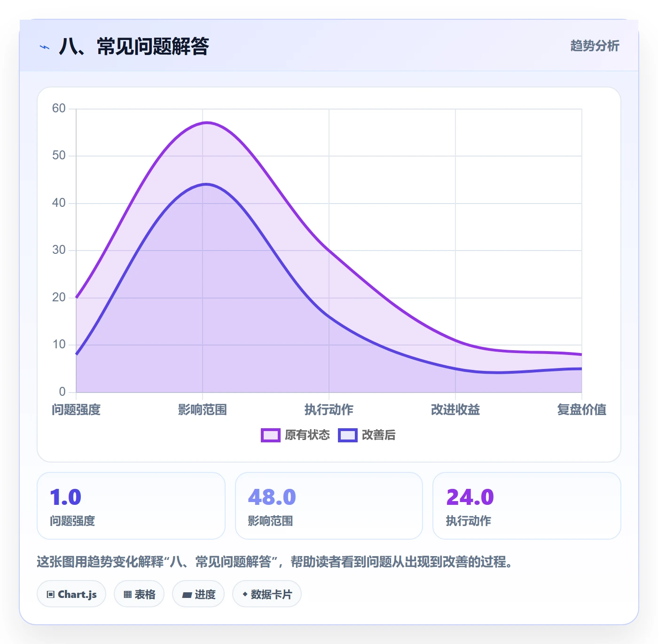Click the description sentence below the cards
658x644 pixels.
(274, 562)
